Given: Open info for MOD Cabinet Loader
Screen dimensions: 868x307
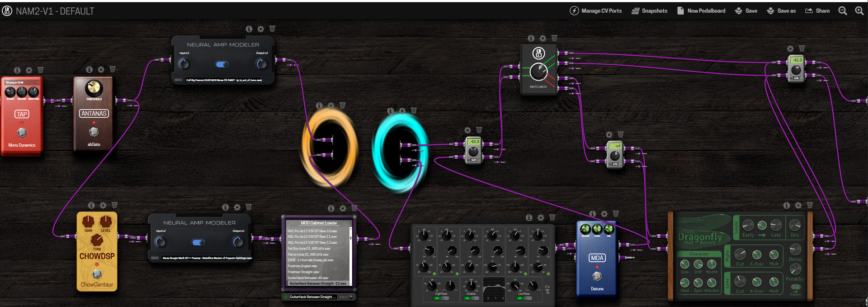Looking at the screenshot, I should 331,208.
